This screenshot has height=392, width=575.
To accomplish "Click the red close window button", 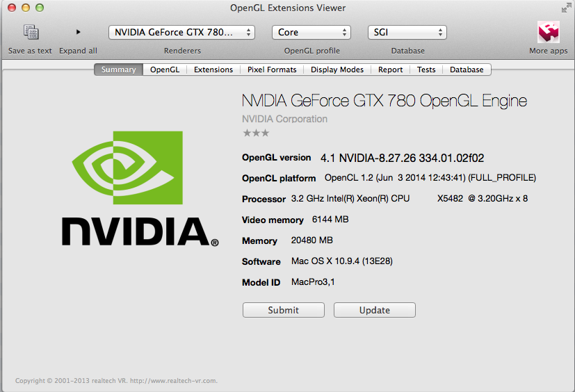I will [12, 8].
